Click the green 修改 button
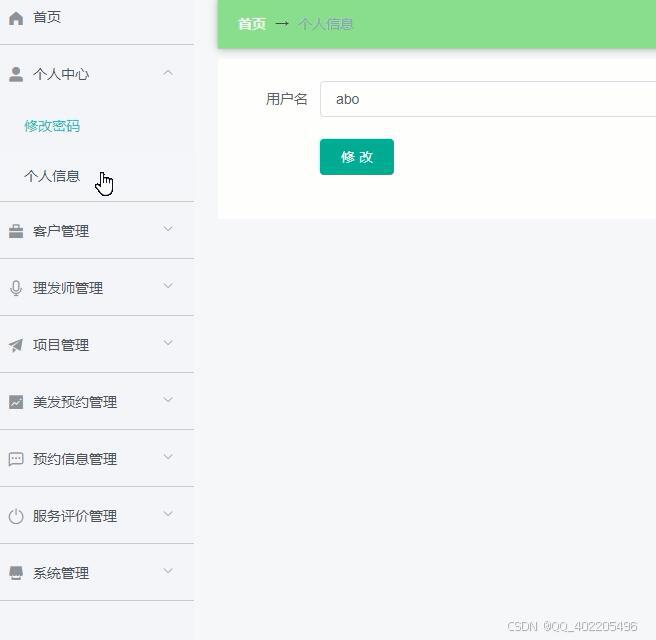 coord(356,157)
